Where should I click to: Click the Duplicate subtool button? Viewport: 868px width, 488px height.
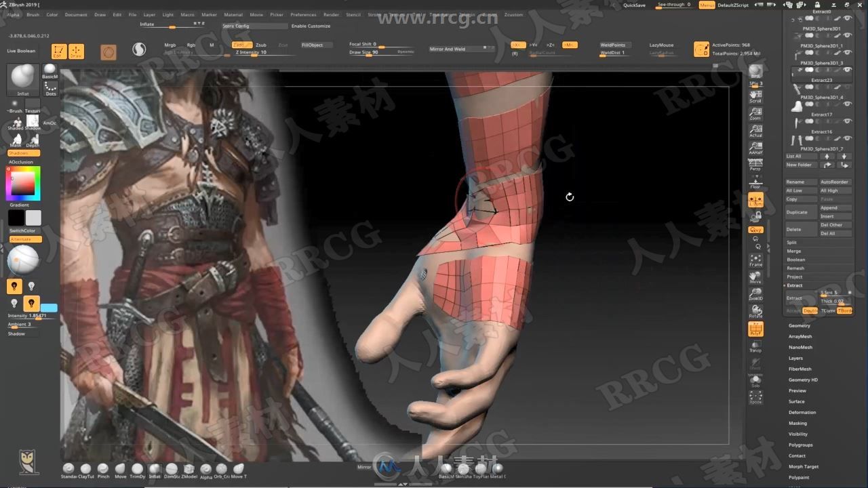802,212
